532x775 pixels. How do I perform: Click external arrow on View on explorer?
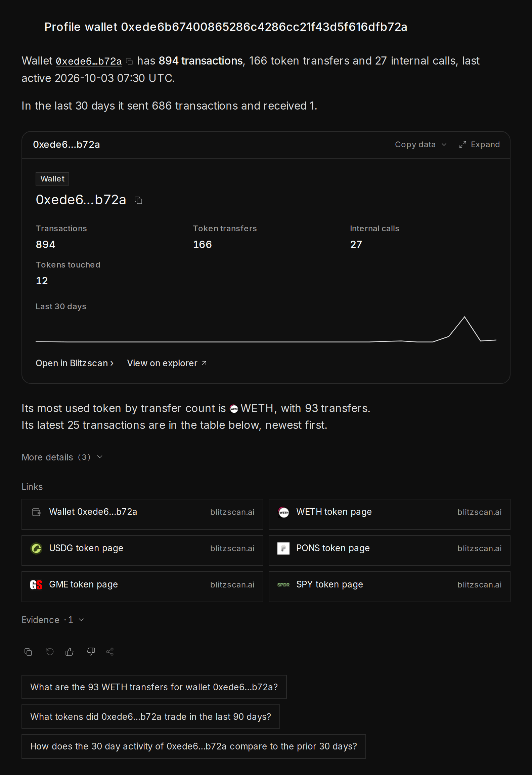click(x=204, y=363)
